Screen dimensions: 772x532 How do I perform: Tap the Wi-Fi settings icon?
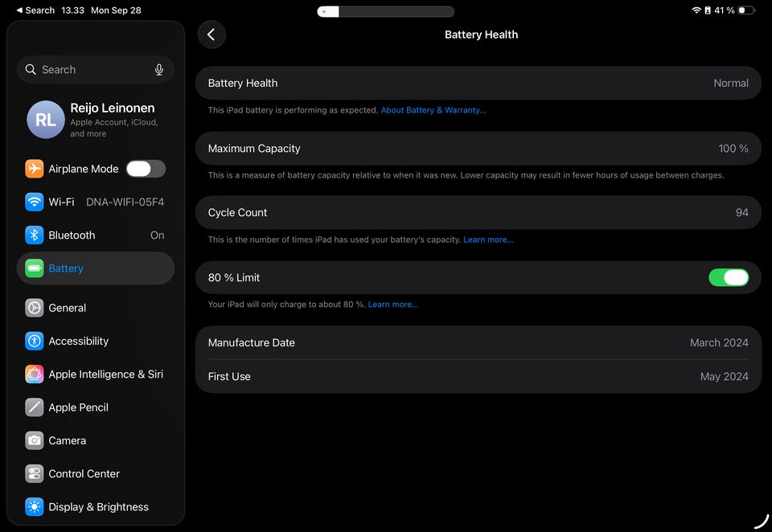pyautogui.click(x=35, y=202)
